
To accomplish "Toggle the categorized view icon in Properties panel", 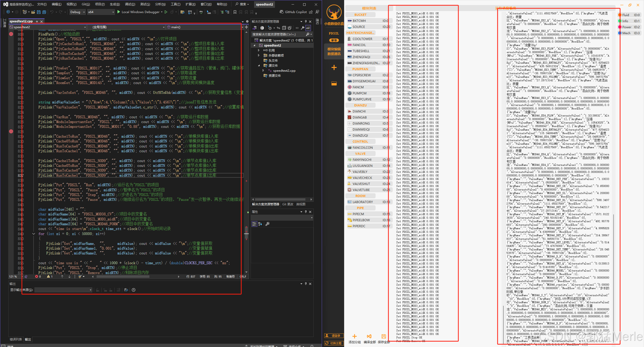I will (x=254, y=224).
